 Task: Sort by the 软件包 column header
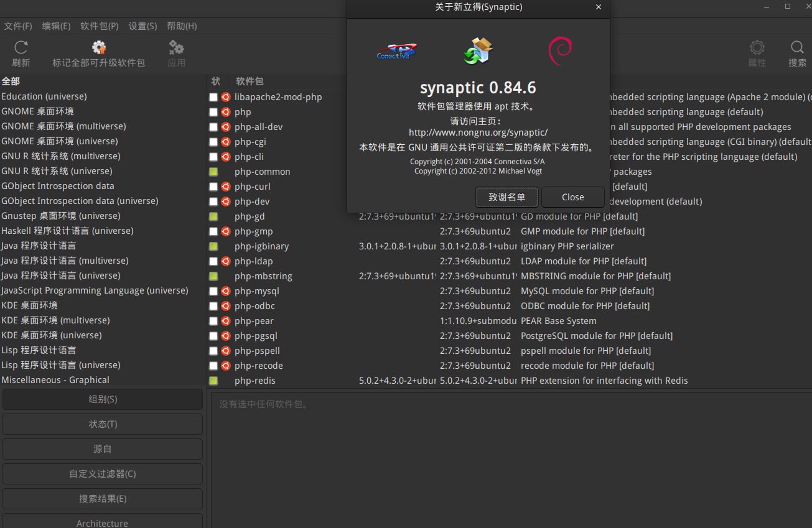point(250,81)
